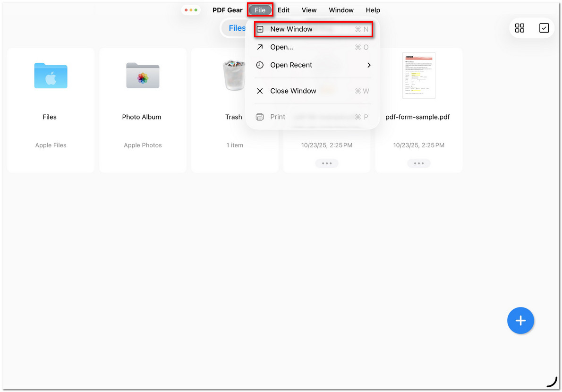Create a new file with the blue plus button
The height and width of the screenshot is (392, 562).
tap(520, 320)
